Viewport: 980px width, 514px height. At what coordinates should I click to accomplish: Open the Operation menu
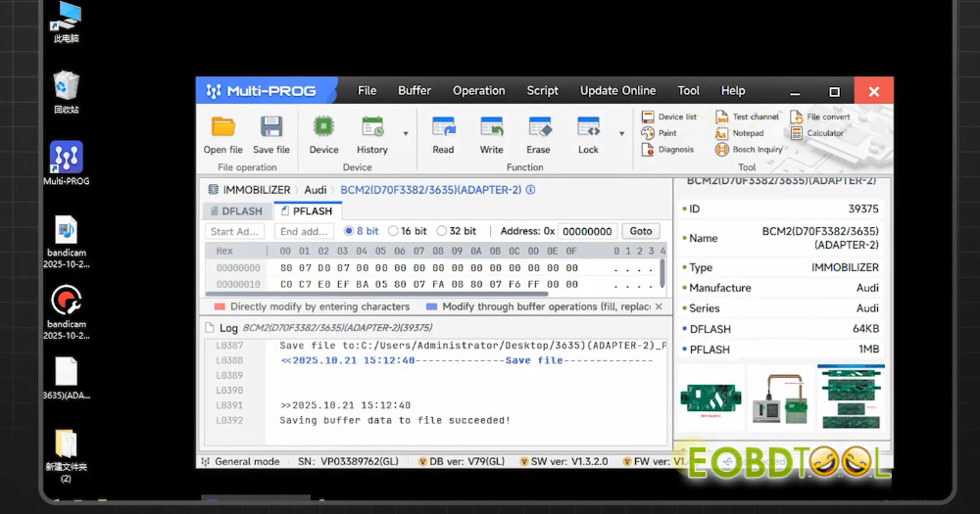(478, 90)
